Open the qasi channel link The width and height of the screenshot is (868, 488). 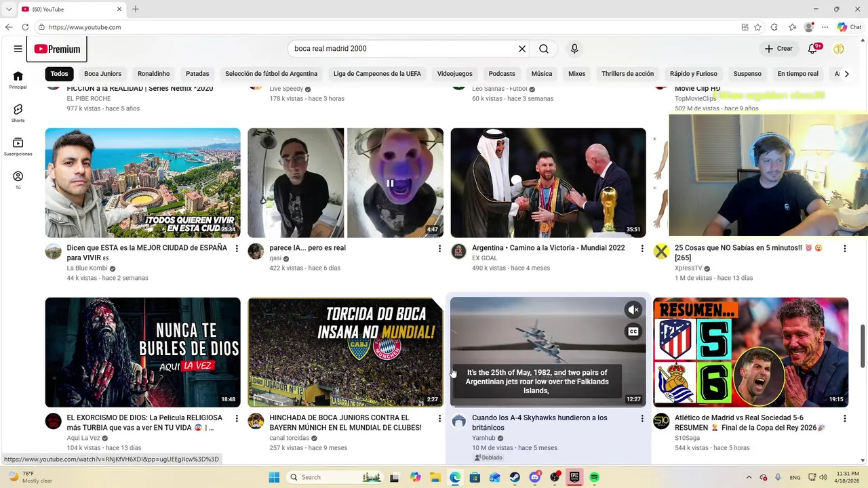(275, 258)
